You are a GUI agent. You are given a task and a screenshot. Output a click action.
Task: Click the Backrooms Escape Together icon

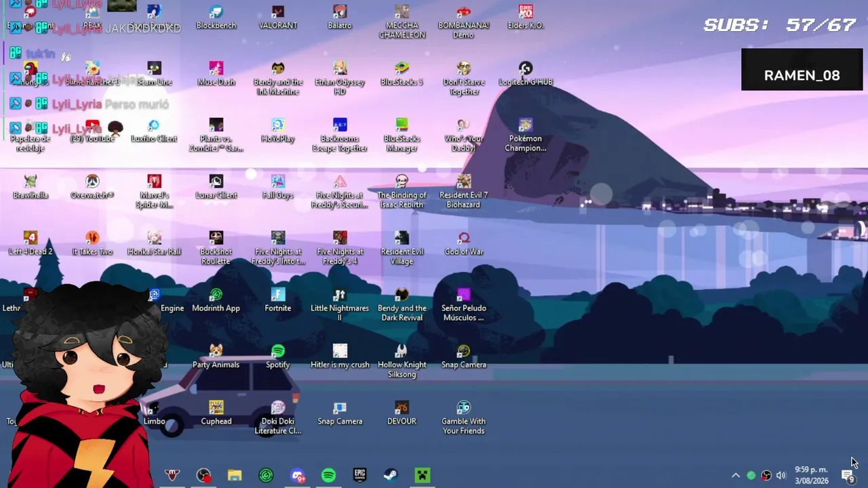click(x=340, y=135)
